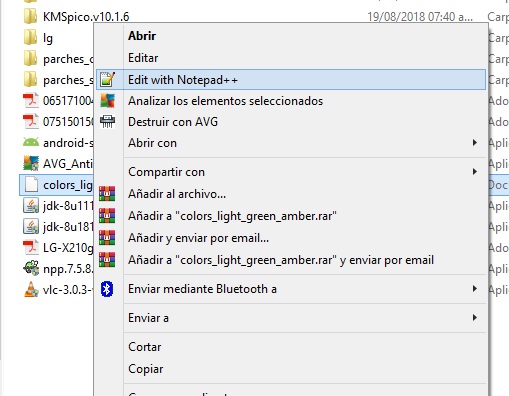Viewport: 509px width, 396px height.
Task: Select the npp.7.5.8 file name
Action: (x=68, y=269)
